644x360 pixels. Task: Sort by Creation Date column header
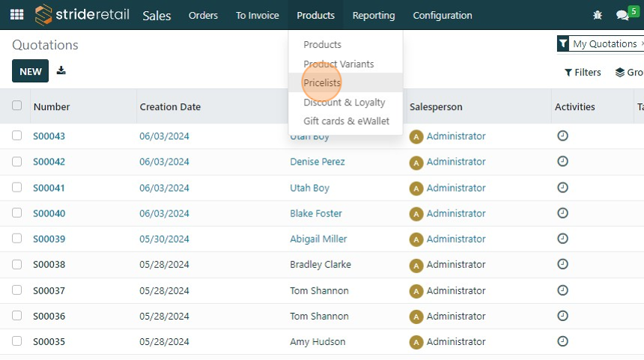click(x=170, y=107)
